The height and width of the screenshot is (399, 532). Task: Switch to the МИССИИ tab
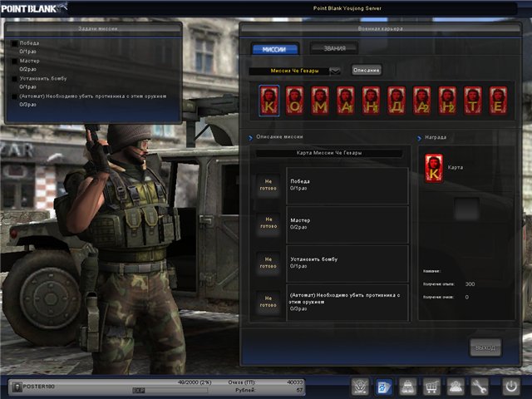click(274, 49)
